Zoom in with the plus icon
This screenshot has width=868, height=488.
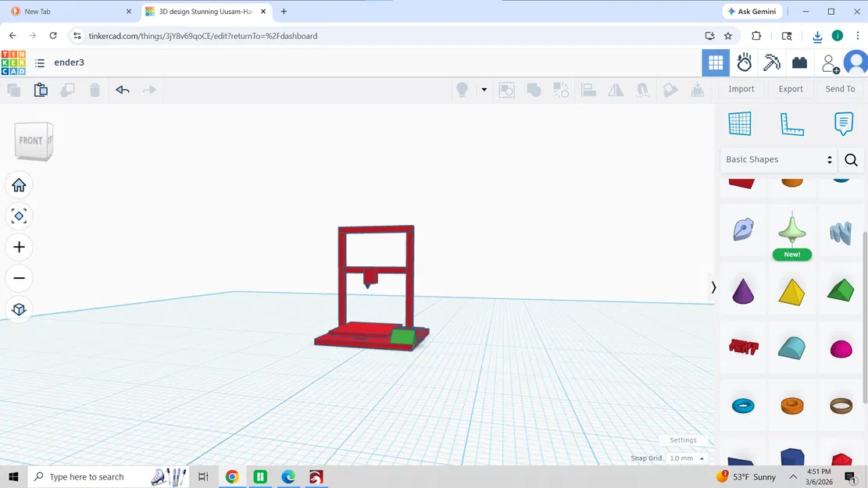point(19,247)
